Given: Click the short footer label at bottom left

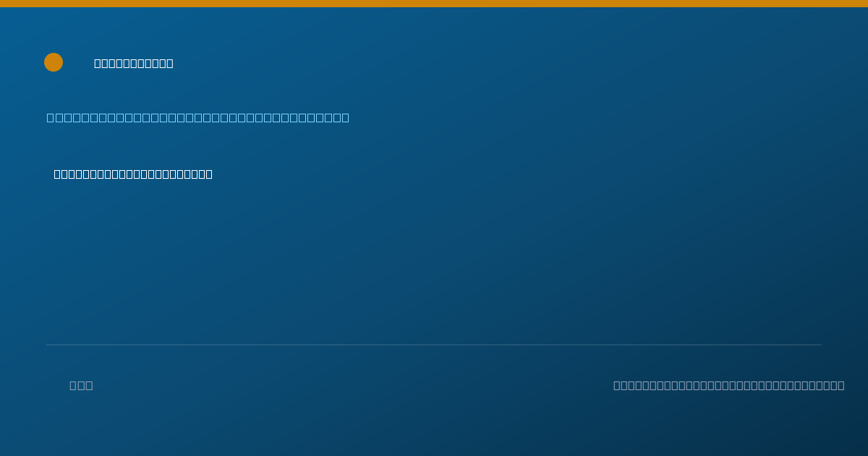Looking at the screenshot, I should (x=81, y=385).
